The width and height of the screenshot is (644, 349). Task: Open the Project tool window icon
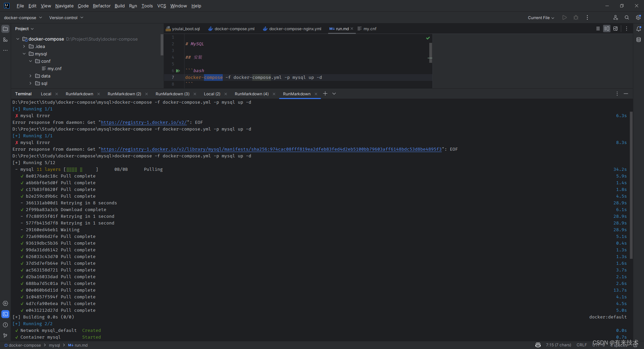pos(5,29)
